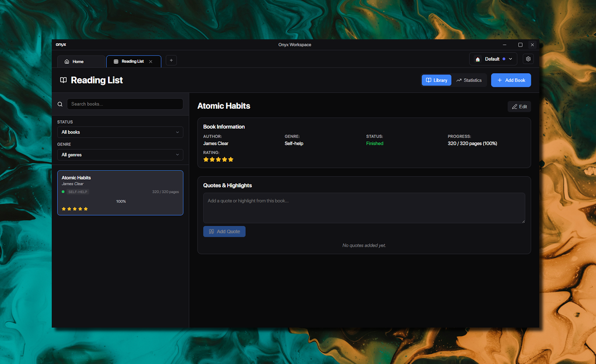The width and height of the screenshot is (596, 364).
Task: Close the Reading List tab
Action: (151, 62)
